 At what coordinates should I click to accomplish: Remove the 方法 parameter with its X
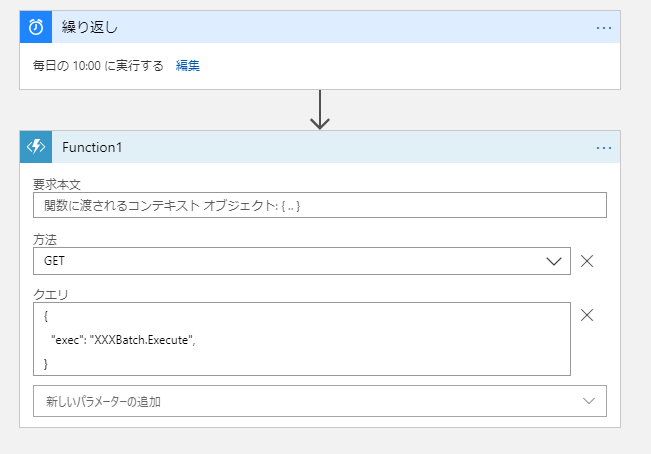[x=588, y=261]
